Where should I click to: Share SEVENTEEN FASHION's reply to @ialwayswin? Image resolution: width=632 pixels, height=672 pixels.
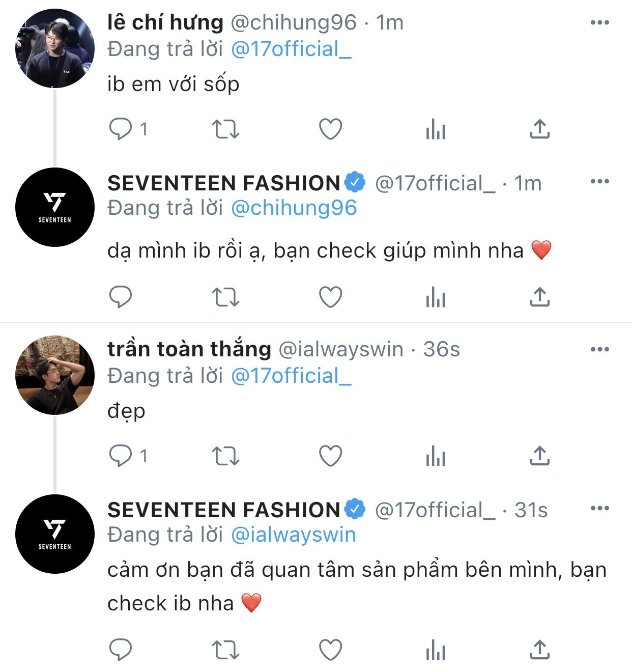point(539,650)
